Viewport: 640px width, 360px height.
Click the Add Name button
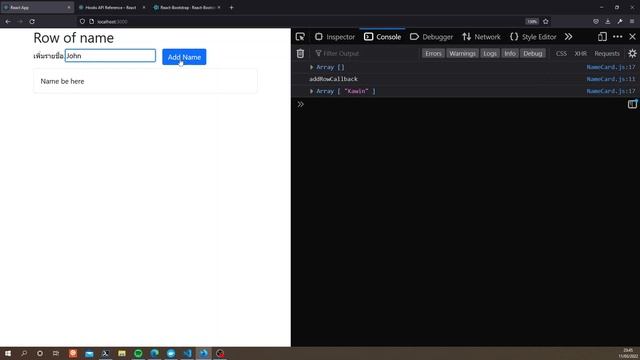click(x=184, y=57)
